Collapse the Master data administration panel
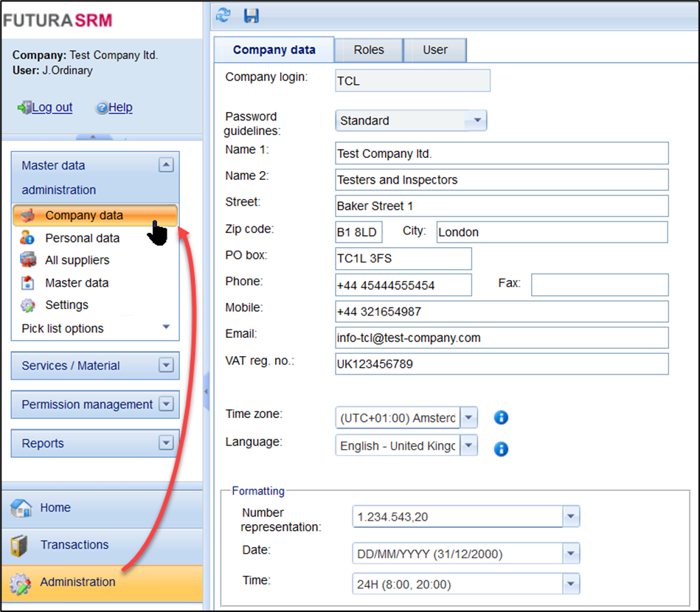Viewport: 700px width, 612px height. (x=166, y=166)
